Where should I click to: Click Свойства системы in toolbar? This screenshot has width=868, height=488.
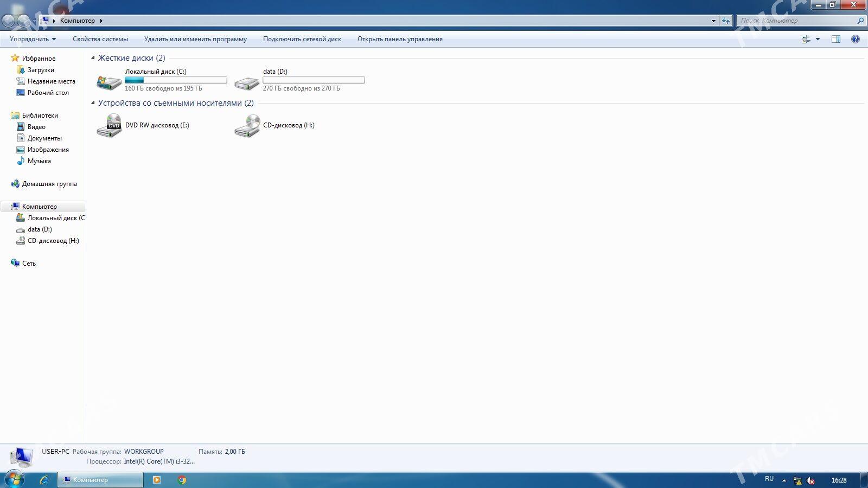100,39
